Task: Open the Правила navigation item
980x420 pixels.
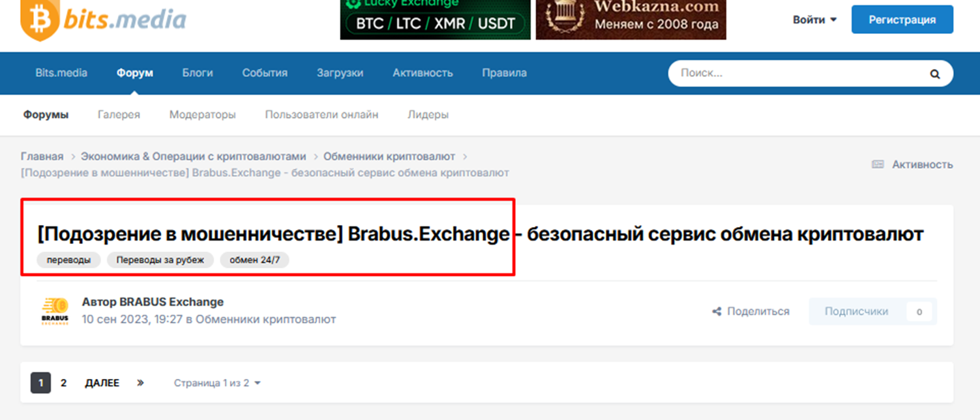Action: click(x=504, y=73)
